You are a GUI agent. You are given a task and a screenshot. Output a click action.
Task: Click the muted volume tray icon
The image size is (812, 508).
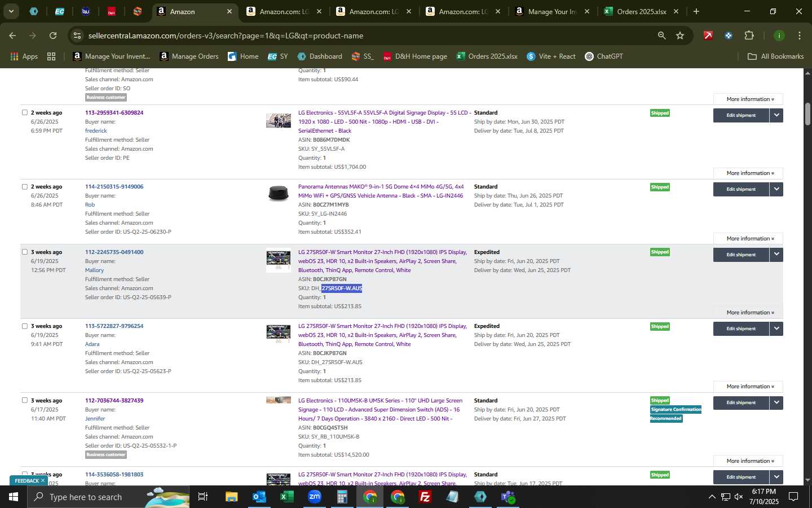coord(739,497)
